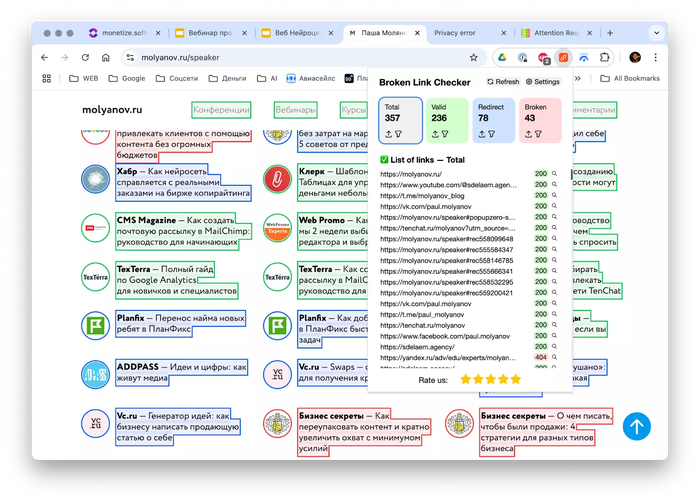Screen dimensions: 700x502
Task: Click the funnel icon in the Redirect card
Action: tap(492, 134)
